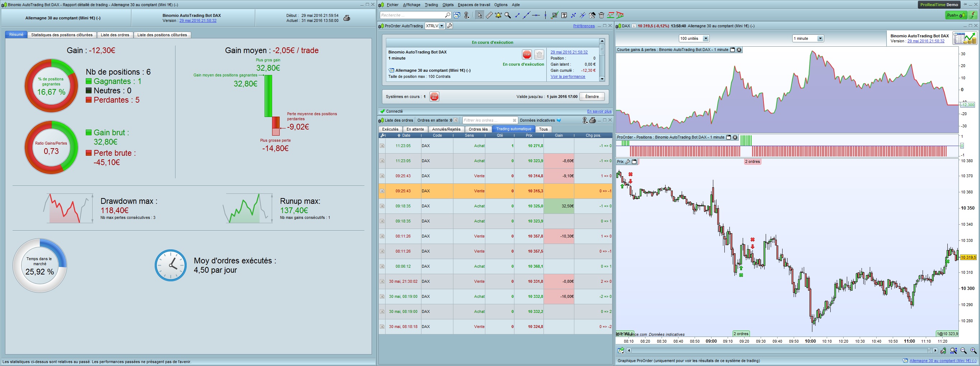Click the chart's horizontal time scrollbar
This screenshot has width=980, height=366.
coord(780,351)
